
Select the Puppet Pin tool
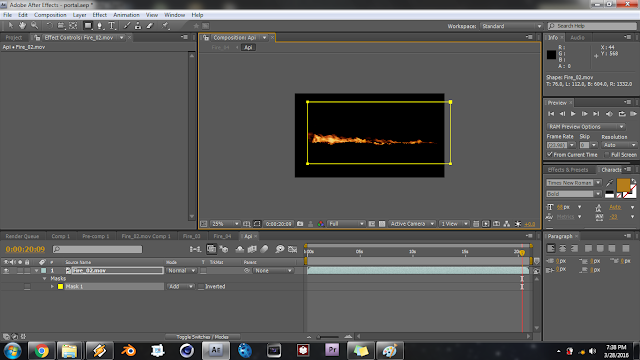[x=165, y=26]
